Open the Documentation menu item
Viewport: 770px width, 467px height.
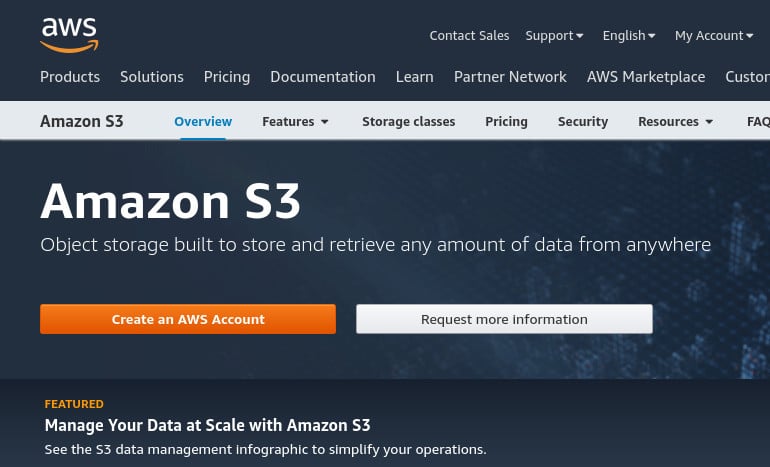323,77
